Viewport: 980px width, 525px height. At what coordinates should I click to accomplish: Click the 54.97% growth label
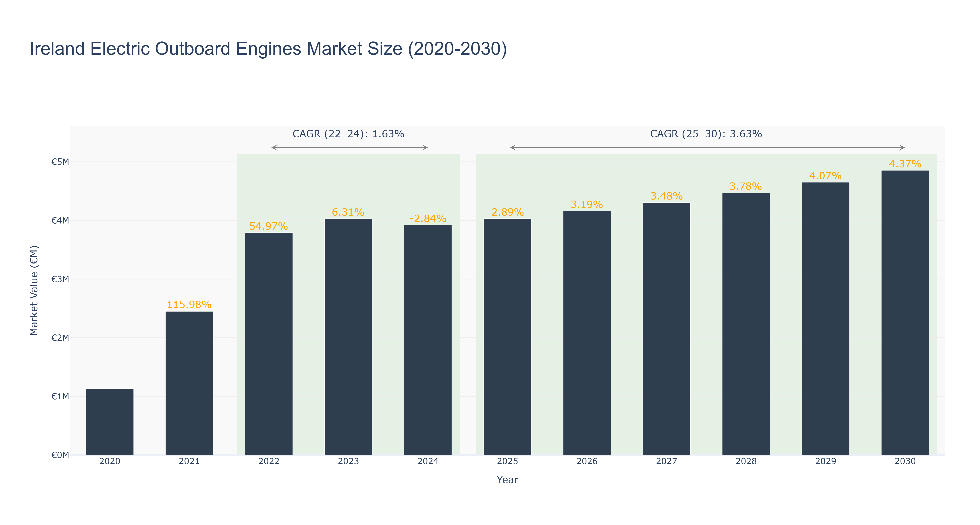(269, 226)
